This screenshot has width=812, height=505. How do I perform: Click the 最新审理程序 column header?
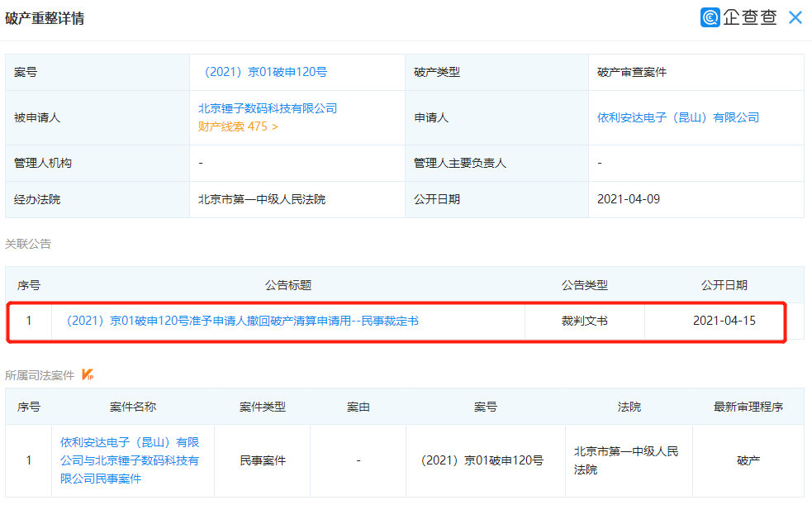click(748, 407)
